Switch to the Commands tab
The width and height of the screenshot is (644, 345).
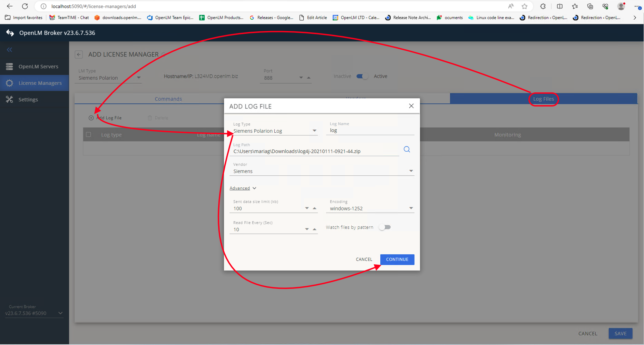tap(168, 99)
